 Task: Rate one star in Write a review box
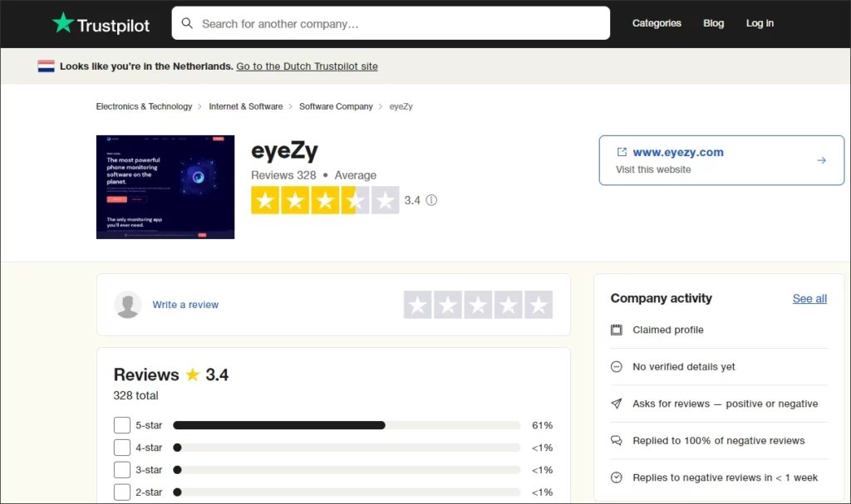coord(418,305)
